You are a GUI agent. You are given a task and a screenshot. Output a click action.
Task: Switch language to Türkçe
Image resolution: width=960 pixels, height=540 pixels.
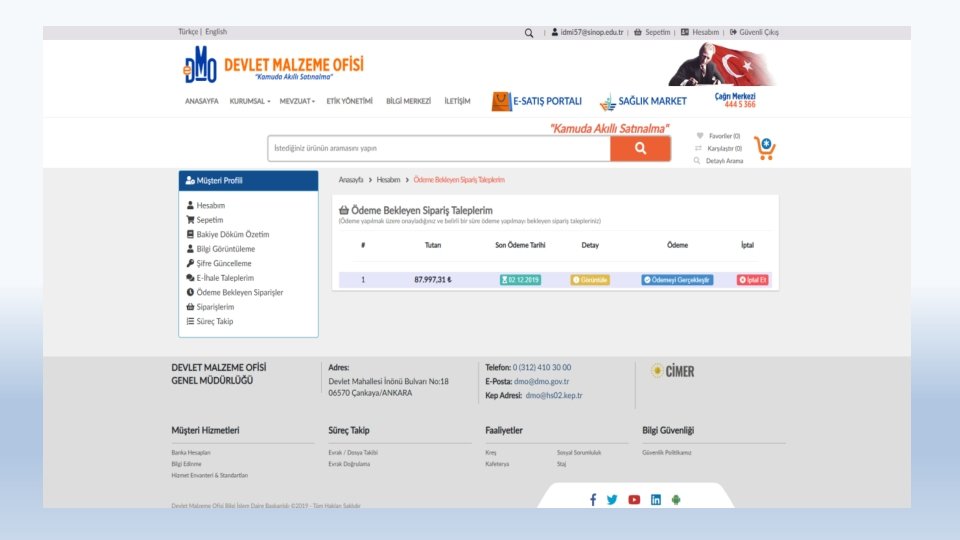click(188, 32)
